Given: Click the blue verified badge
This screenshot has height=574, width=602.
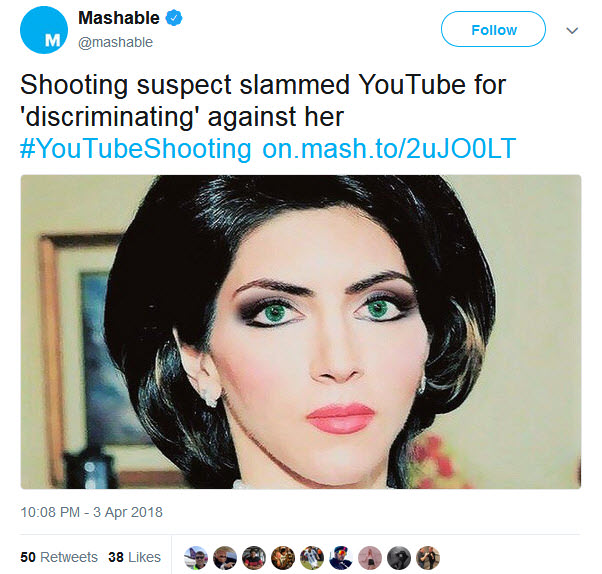Looking at the screenshot, I should pyautogui.click(x=174, y=18).
